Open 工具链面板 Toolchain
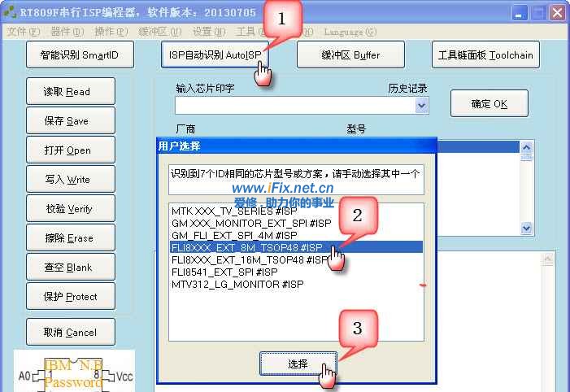 click(x=485, y=55)
